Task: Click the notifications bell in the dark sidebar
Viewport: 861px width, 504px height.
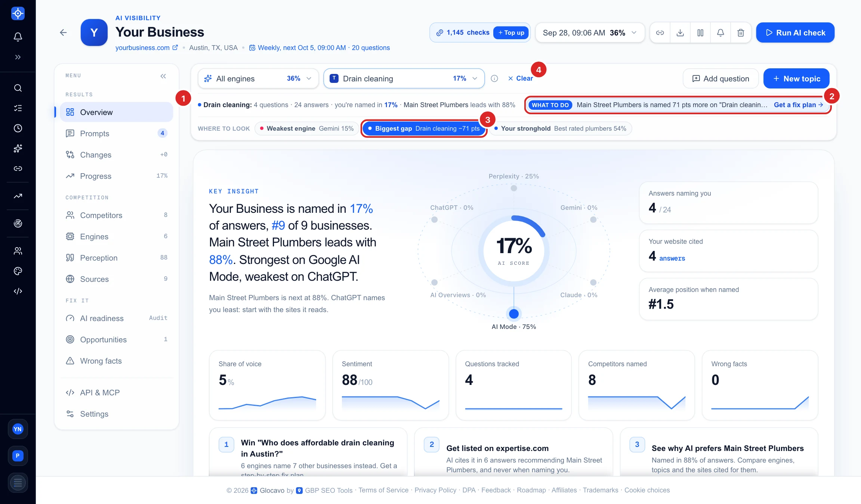Action: point(18,37)
